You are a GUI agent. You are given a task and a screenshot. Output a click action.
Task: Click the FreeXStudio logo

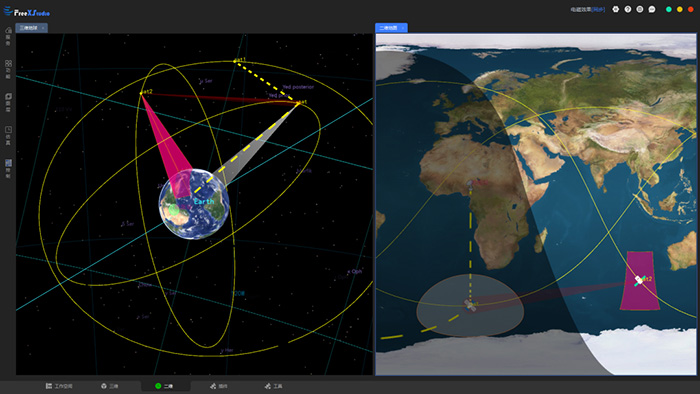[27, 12]
